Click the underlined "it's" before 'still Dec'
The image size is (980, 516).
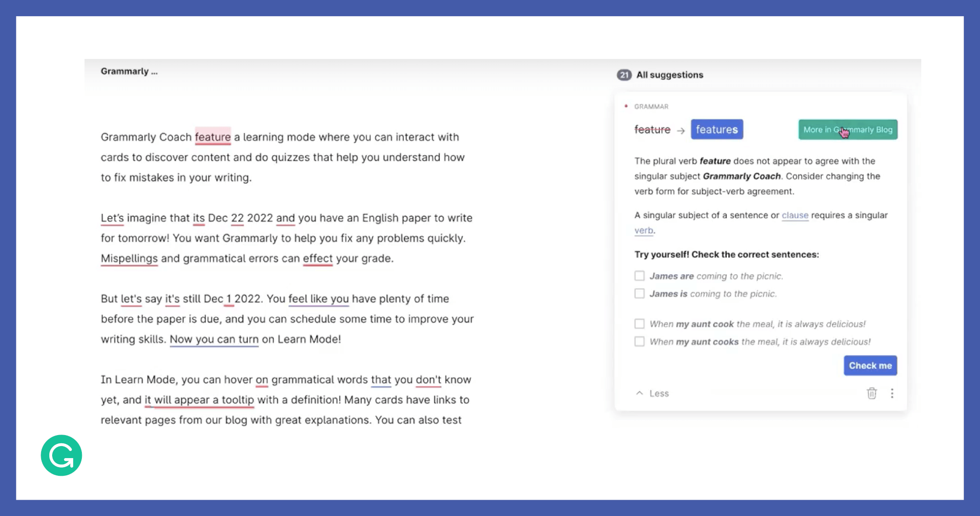point(172,299)
